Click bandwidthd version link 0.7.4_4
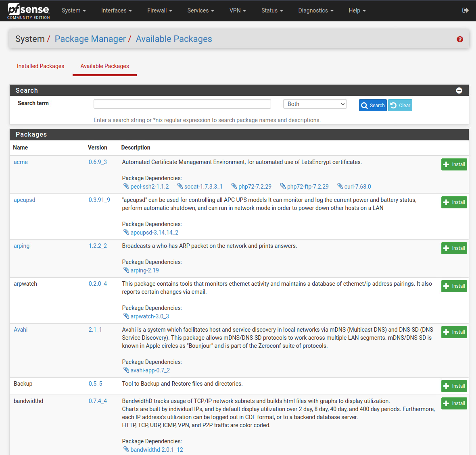The width and height of the screenshot is (476, 455). [x=98, y=401]
